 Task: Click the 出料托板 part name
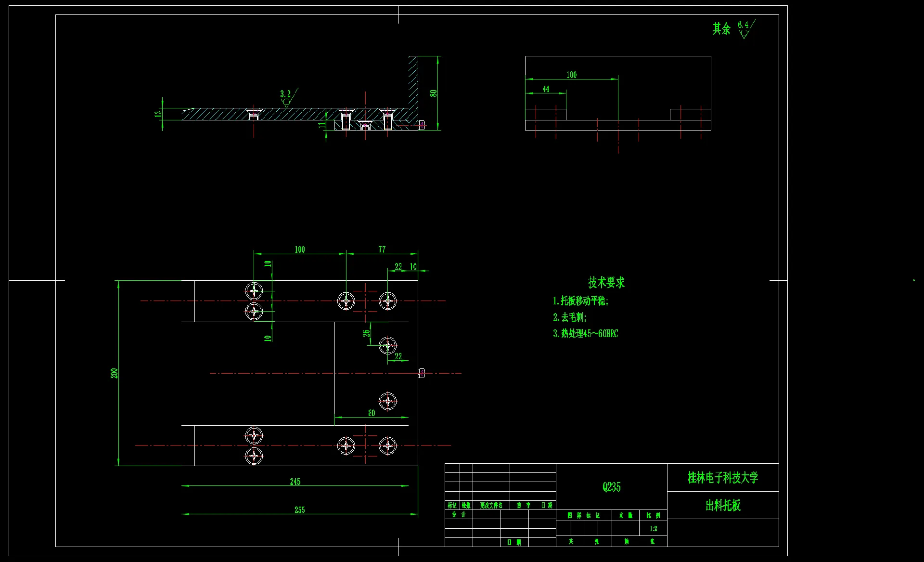pos(722,505)
